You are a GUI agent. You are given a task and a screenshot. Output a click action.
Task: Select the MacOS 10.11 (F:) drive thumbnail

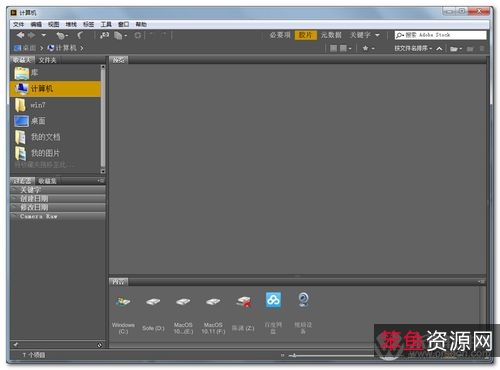coord(213,313)
